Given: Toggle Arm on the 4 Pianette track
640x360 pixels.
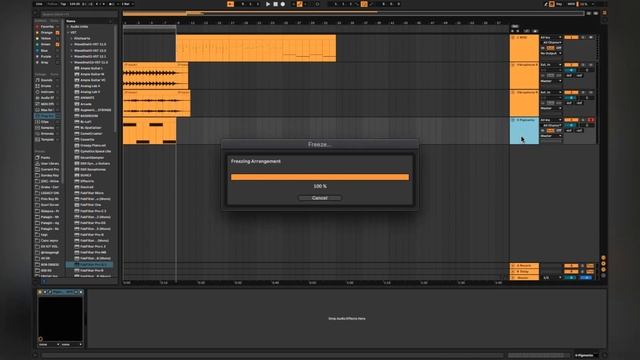Looking at the screenshot, I should click(x=591, y=120).
